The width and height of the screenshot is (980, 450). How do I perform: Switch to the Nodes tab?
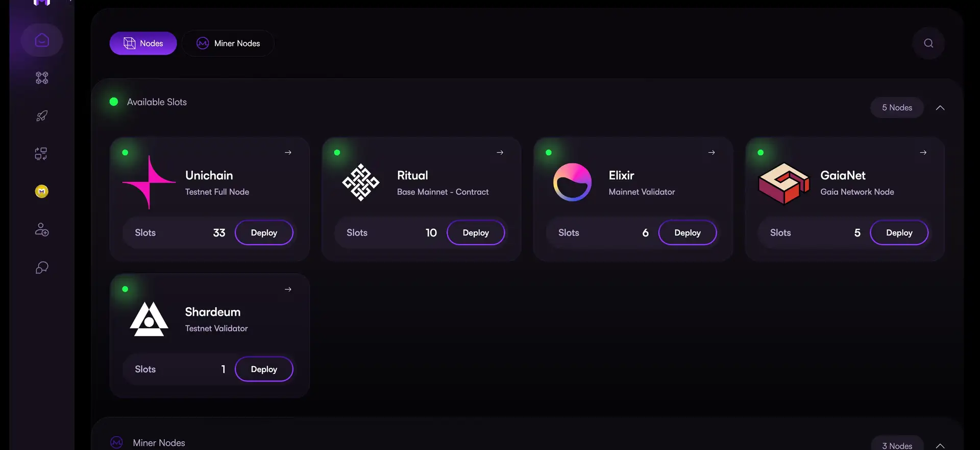[x=143, y=43]
